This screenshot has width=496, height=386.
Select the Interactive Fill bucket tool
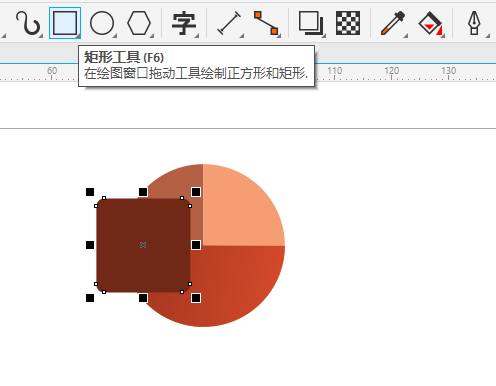tap(430, 23)
